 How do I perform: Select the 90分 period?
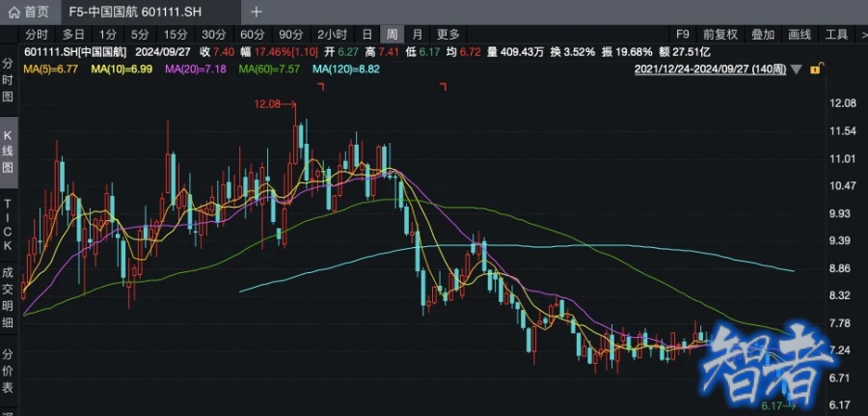point(290,35)
